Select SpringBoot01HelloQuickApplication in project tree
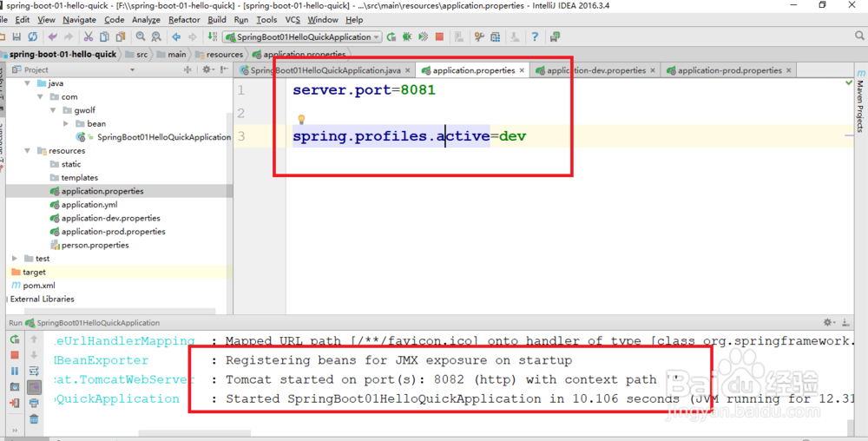868x441 pixels. 164,136
